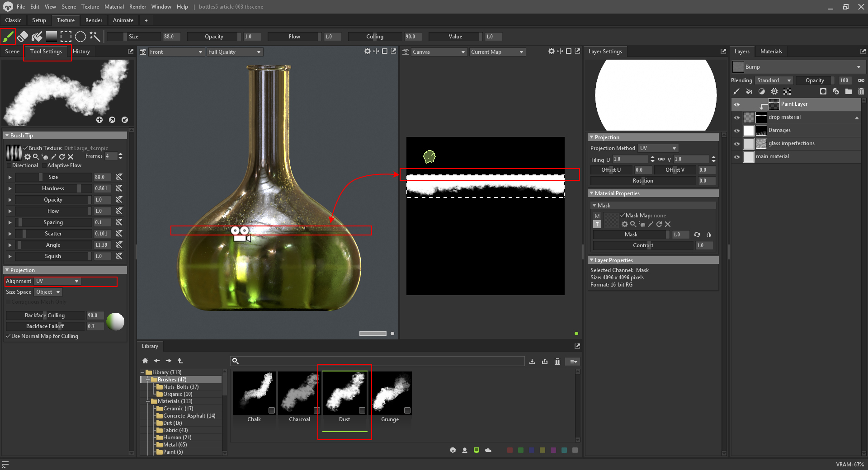Select the paint bucket Fill tool

click(x=37, y=37)
